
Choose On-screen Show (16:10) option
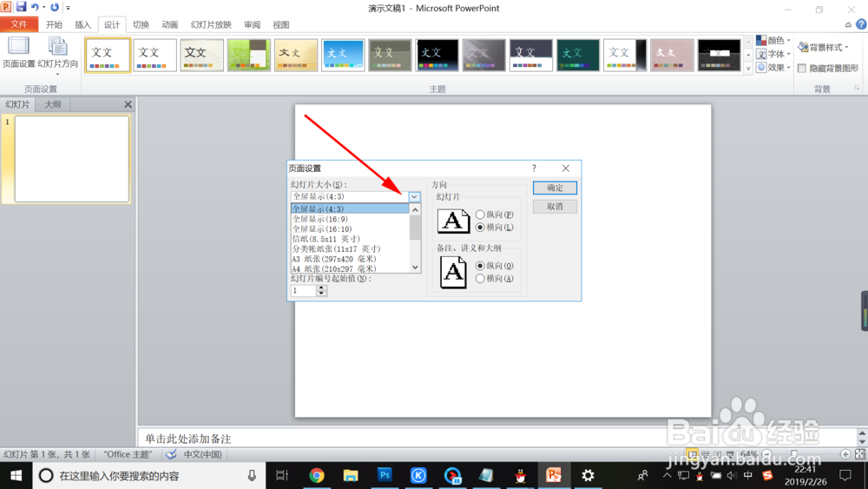pyautogui.click(x=350, y=228)
